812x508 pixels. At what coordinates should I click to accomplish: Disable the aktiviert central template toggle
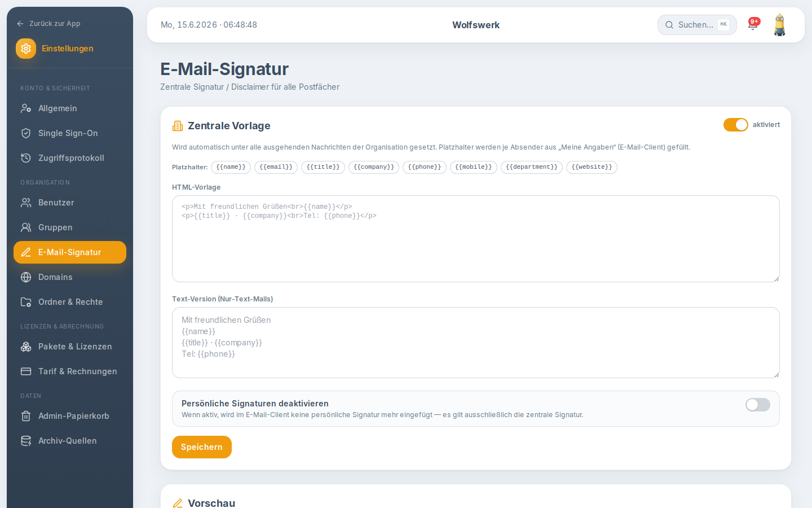[x=736, y=125]
